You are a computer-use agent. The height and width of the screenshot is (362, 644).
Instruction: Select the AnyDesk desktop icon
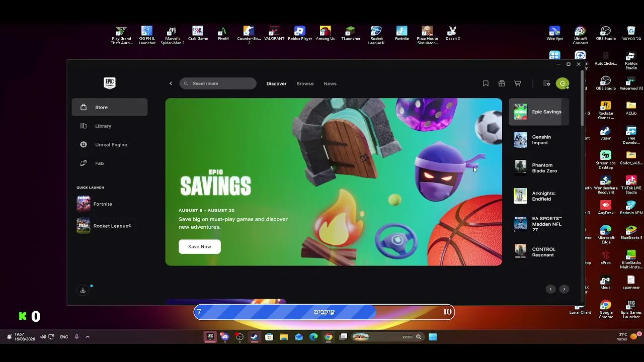pyautogui.click(x=606, y=208)
